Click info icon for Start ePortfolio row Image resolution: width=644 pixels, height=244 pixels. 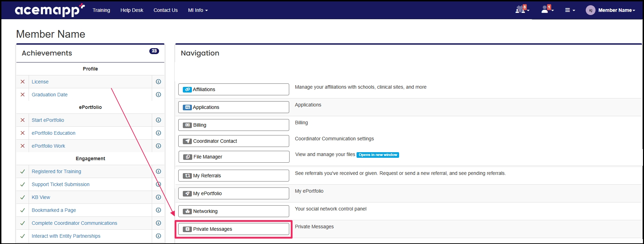(x=158, y=120)
